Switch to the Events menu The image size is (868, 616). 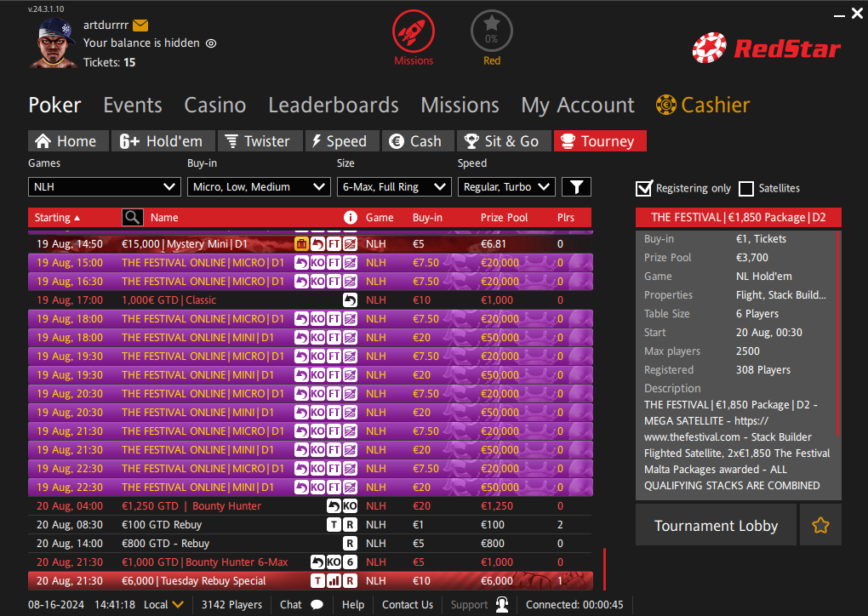(x=133, y=106)
